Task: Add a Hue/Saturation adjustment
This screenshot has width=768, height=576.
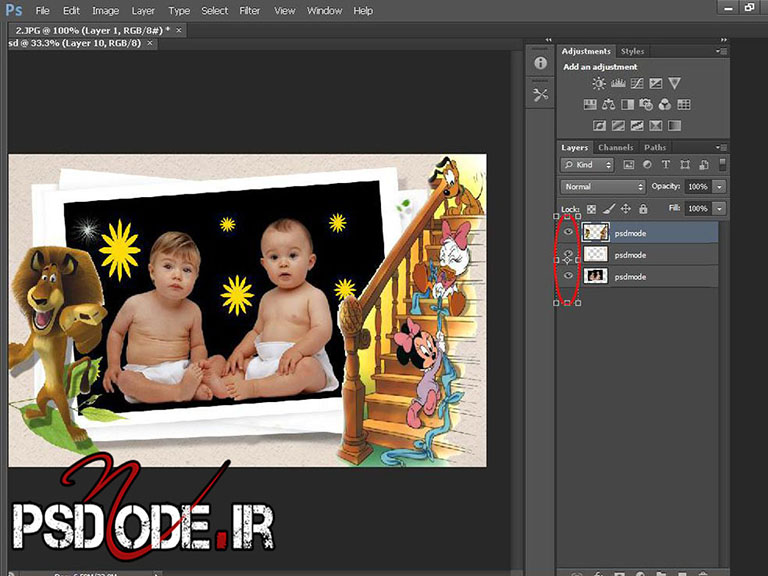Action: click(x=590, y=104)
